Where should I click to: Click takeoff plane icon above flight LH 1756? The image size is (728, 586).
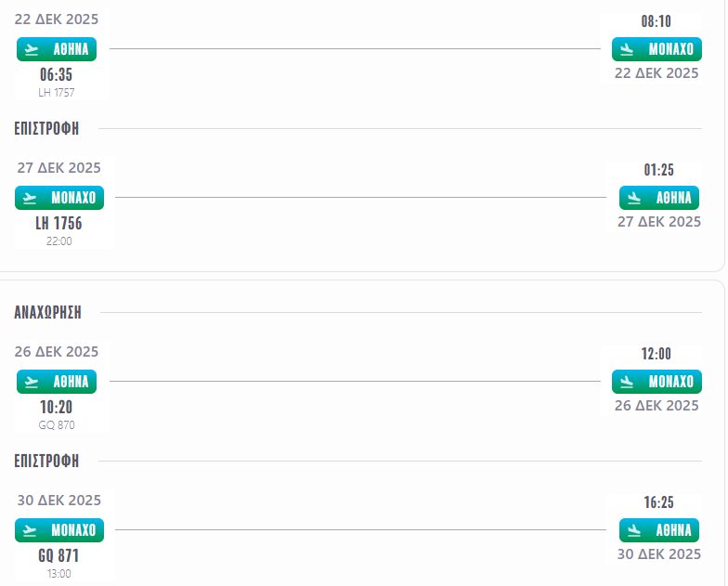[x=31, y=198]
